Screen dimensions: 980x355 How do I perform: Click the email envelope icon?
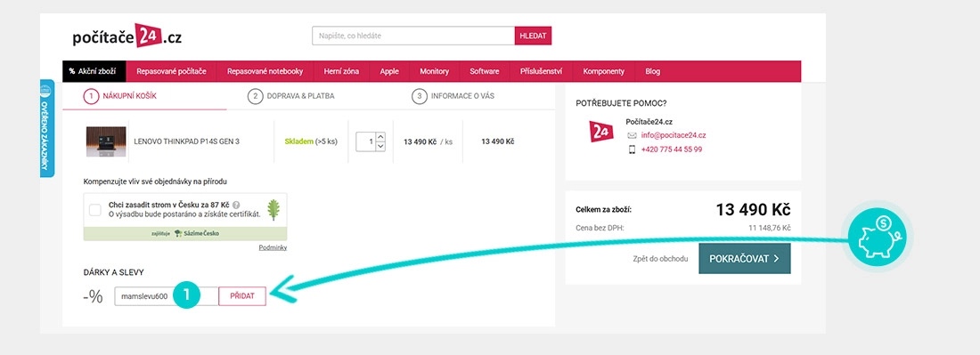tap(632, 135)
